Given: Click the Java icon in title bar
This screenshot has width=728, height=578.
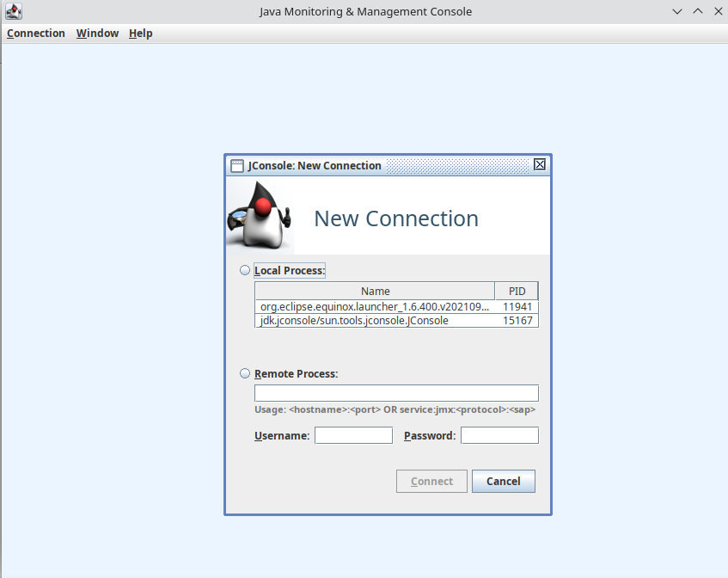Looking at the screenshot, I should (x=14, y=12).
